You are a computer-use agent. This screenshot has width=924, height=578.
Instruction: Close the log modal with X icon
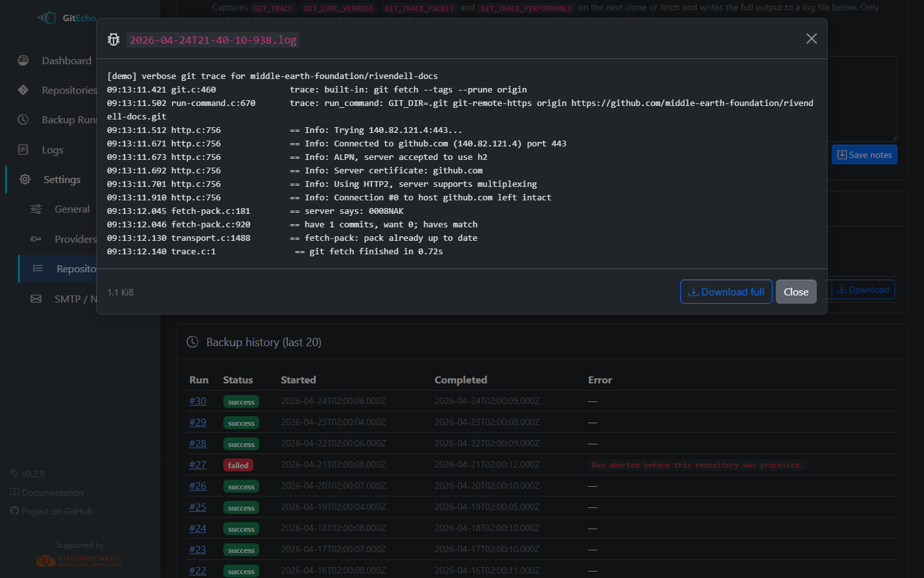811,39
